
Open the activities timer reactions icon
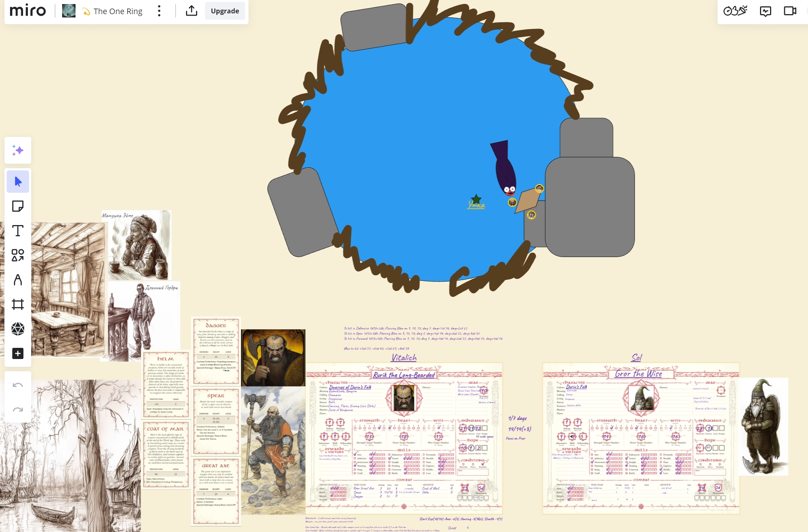click(735, 11)
